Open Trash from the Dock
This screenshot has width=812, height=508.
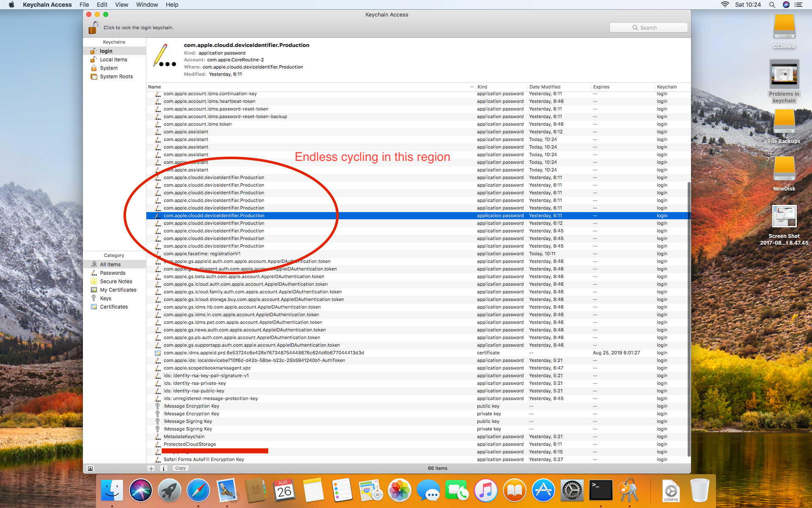tap(700, 491)
